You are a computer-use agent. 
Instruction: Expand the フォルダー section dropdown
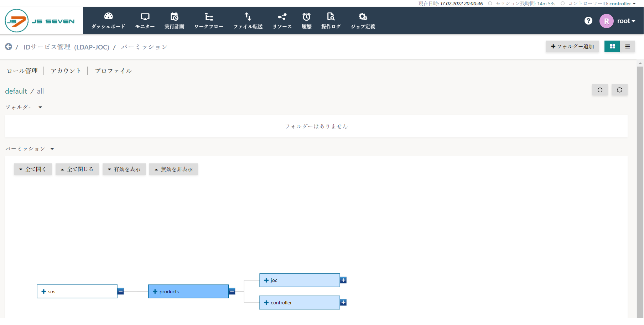tap(40, 107)
